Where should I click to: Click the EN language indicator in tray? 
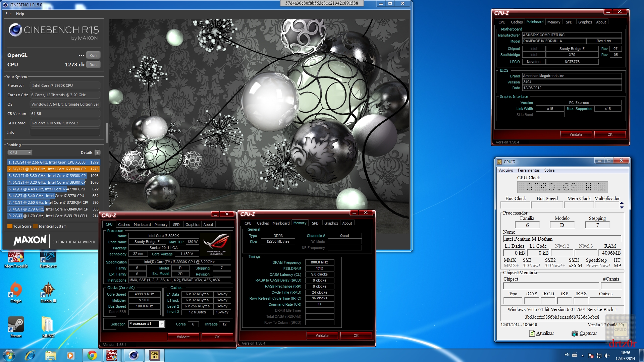pyautogui.click(x=567, y=355)
